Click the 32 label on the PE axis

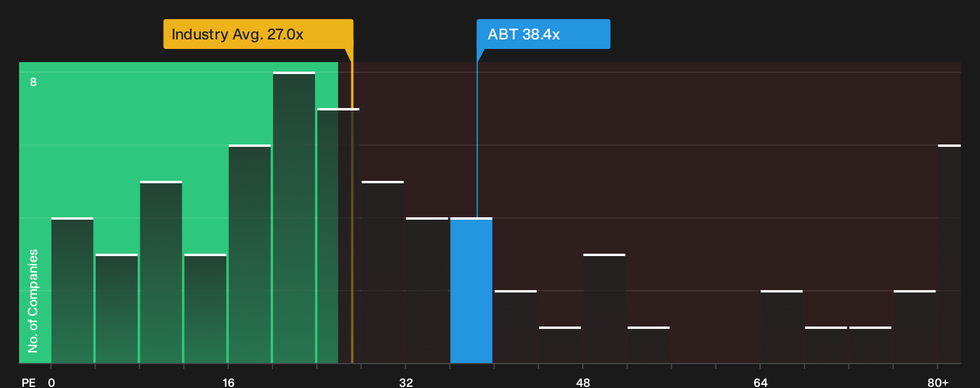coord(406,382)
